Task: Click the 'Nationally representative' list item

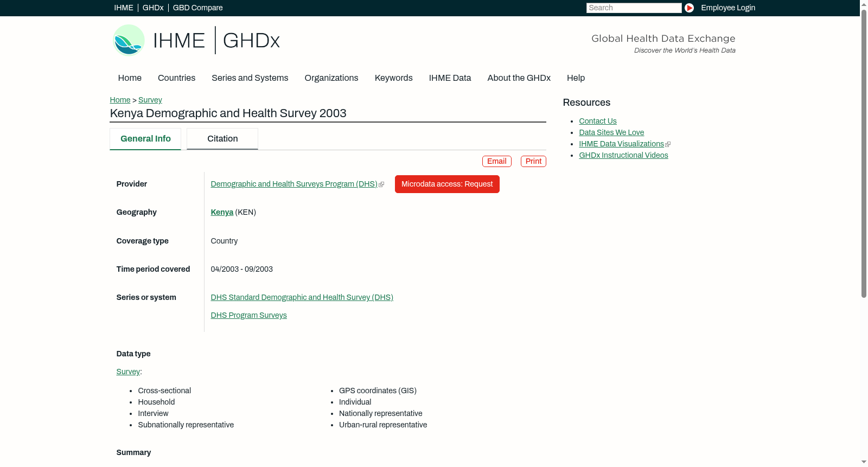Action: pos(381,414)
